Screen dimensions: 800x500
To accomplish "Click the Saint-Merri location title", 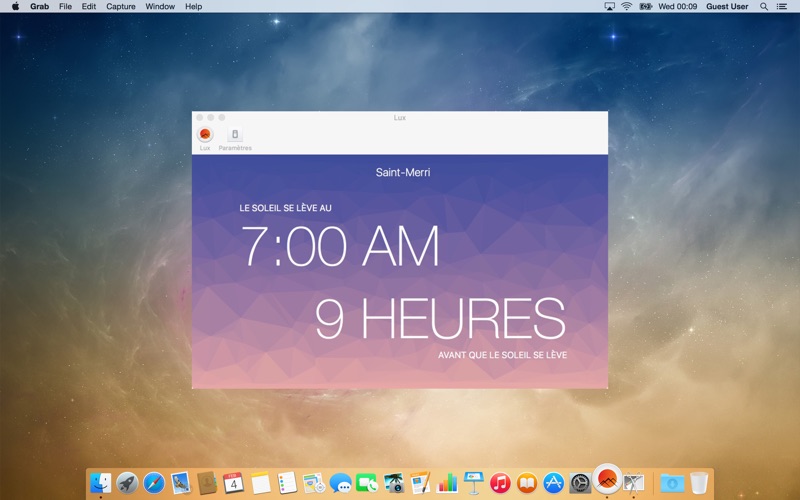I will [x=403, y=172].
